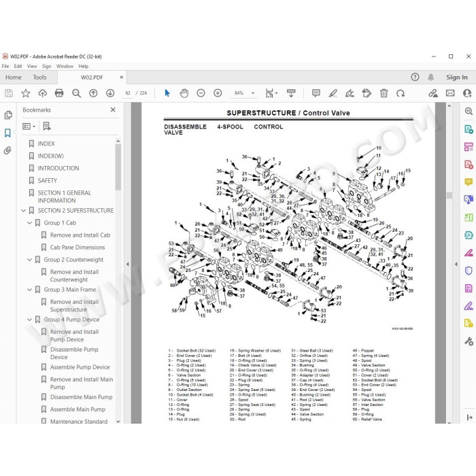Open Search zoom tool in sidebar
476x476 pixels.
coord(469,111)
